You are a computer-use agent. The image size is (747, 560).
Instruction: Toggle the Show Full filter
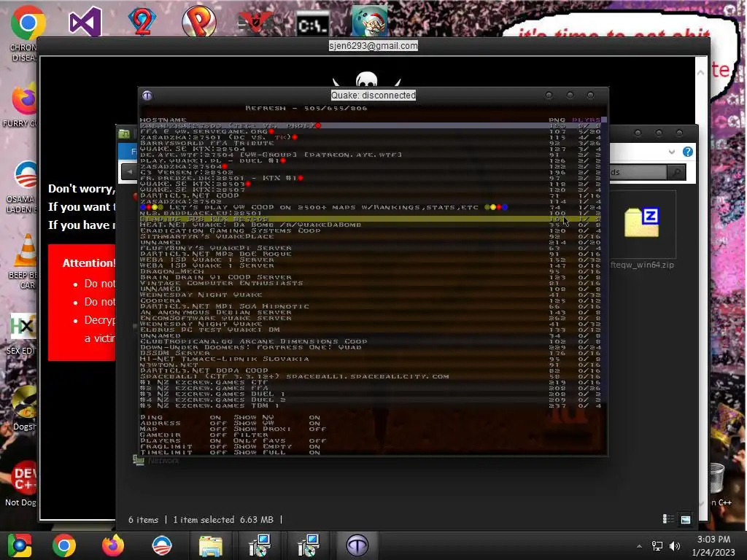(x=276, y=452)
